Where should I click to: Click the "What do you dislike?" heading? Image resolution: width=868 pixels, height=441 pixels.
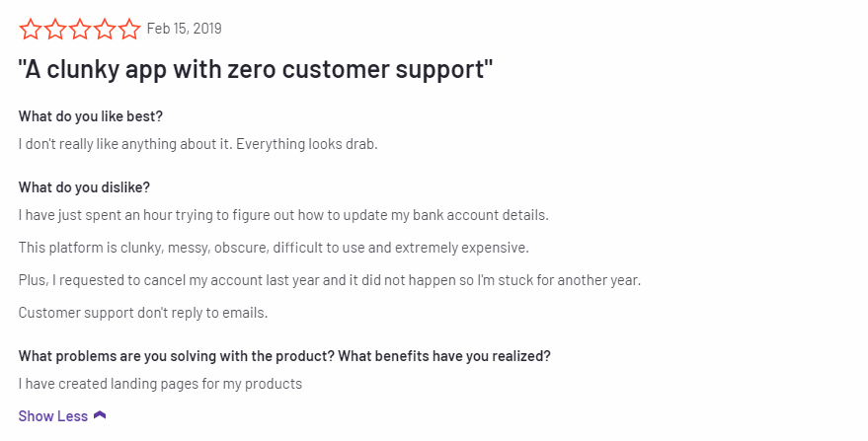pyautogui.click(x=84, y=187)
